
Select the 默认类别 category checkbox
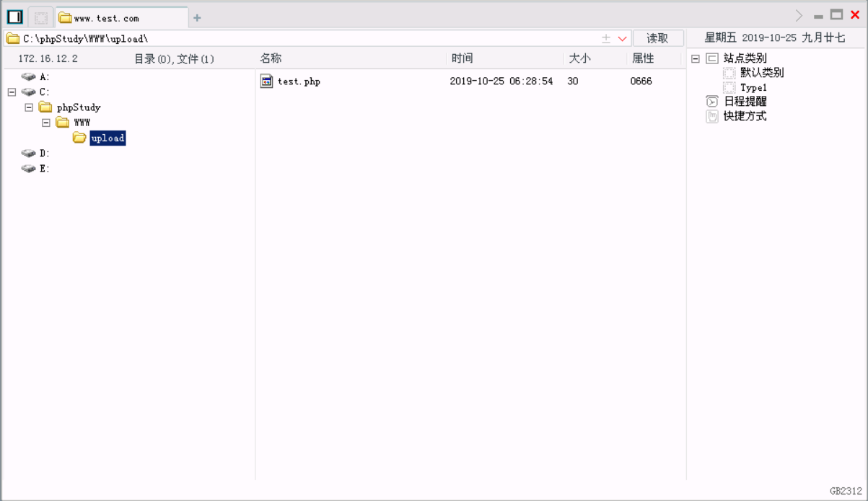(729, 72)
